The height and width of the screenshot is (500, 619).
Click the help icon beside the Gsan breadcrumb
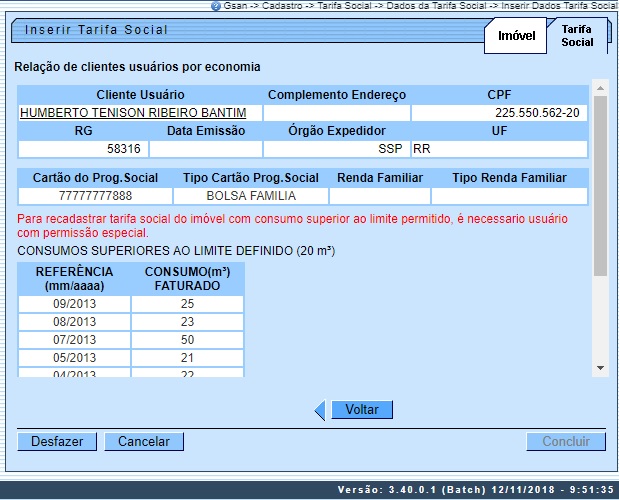click(x=216, y=6)
